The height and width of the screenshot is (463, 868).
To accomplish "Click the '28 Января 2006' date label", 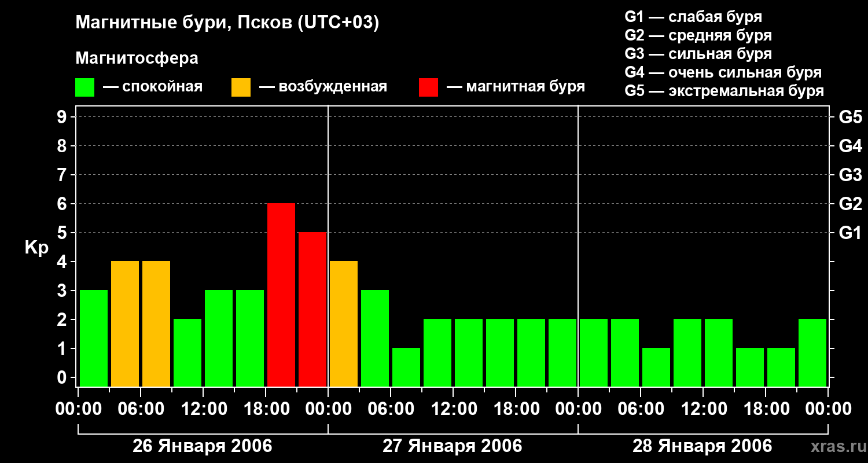I will (x=703, y=446).
